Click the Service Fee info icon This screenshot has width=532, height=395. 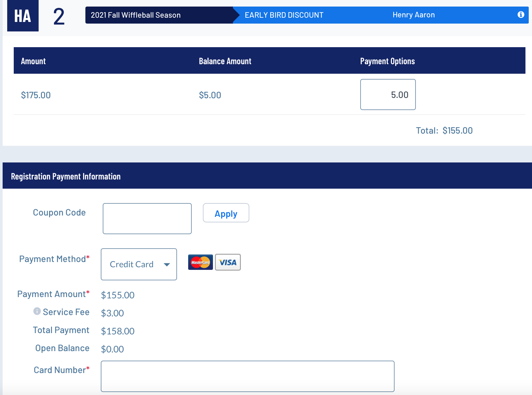(37, 311)
